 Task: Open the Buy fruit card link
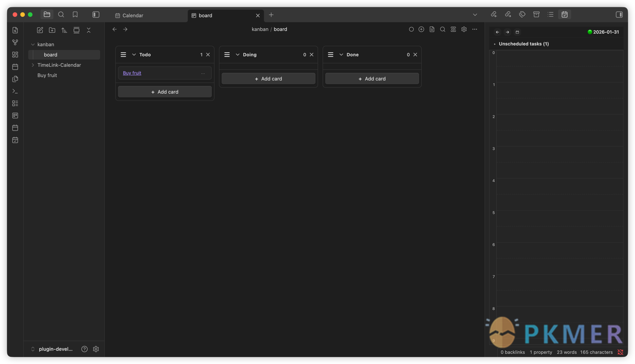[132, 73]
